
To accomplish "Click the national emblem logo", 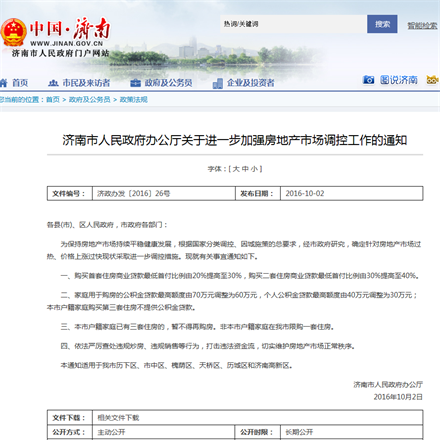I will tap(13, 32).
